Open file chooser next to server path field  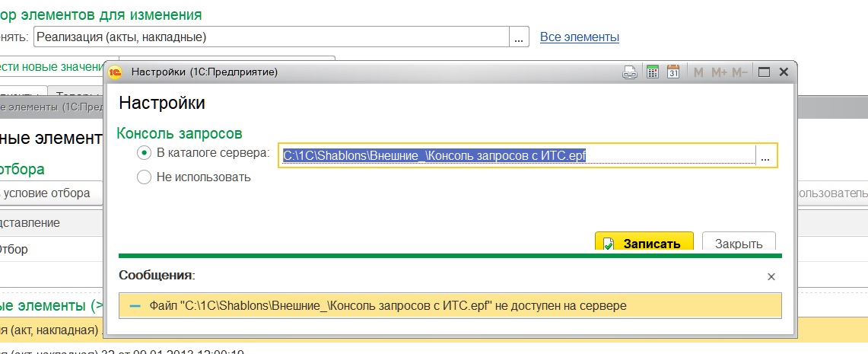point(765,155)
